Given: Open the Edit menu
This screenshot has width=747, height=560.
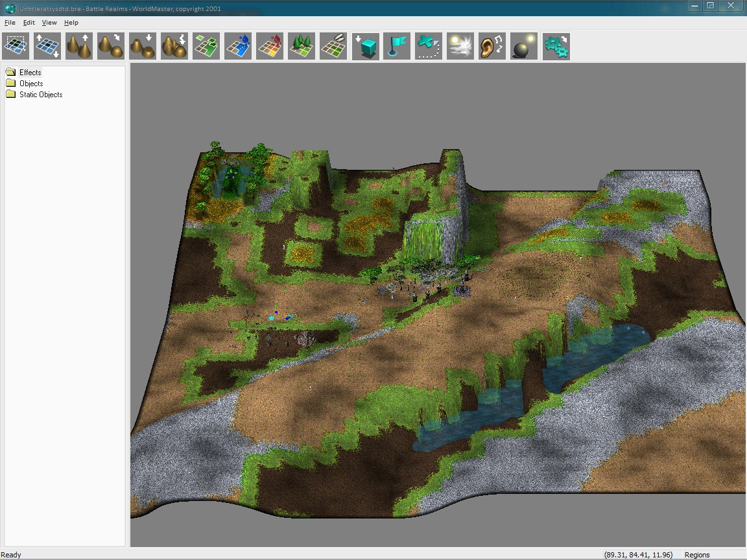Looking at the screenshot, I should click(29, 23).
